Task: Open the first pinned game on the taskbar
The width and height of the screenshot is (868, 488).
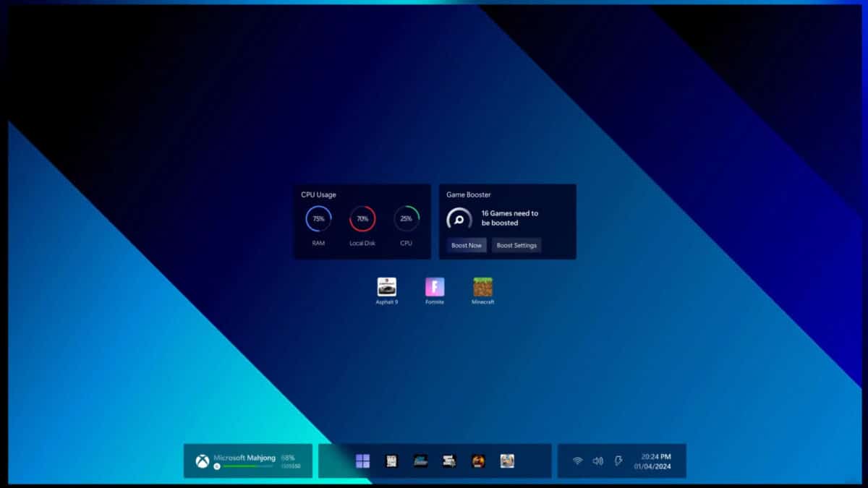Action: coord(391,460)
